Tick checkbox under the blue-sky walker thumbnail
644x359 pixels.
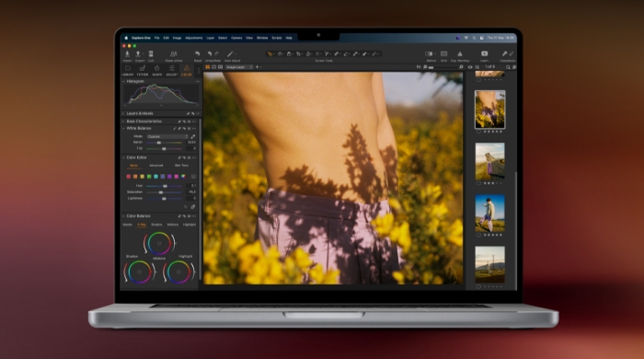(478, 235)
